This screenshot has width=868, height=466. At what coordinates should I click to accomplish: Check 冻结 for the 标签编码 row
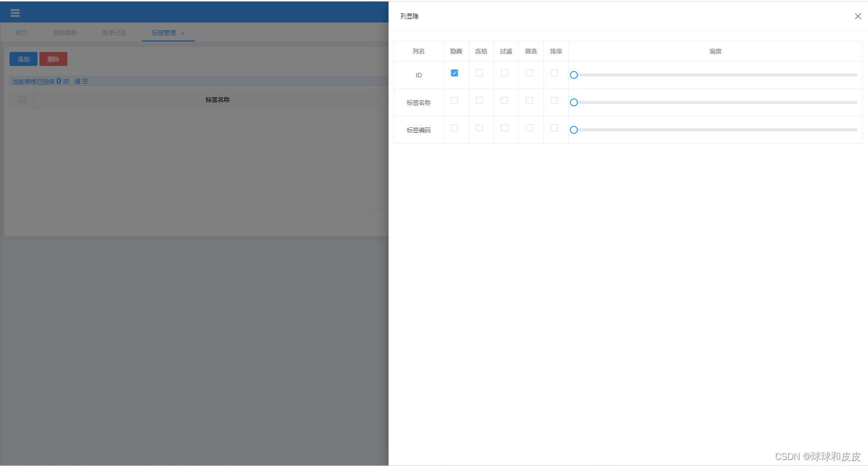click(479, 128)
